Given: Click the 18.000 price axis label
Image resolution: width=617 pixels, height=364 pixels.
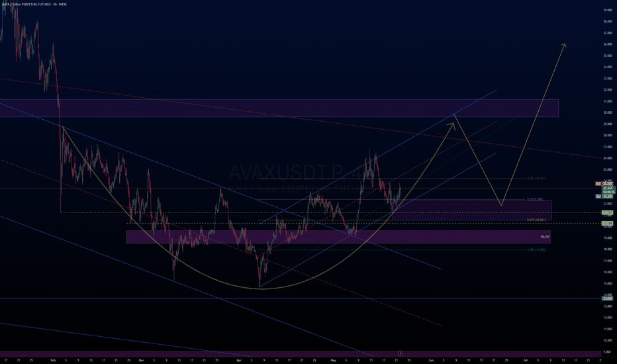Looking at the screenshot, I should tap(608, 249).
